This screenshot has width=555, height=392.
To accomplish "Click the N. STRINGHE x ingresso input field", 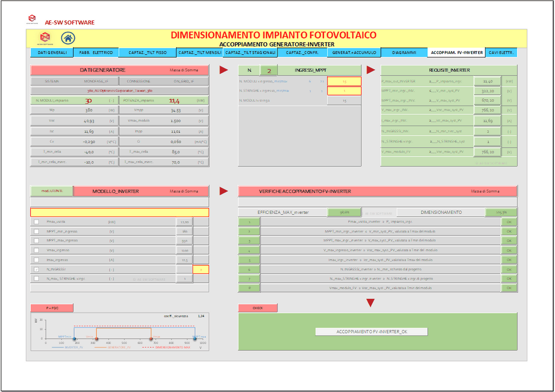I will (x=344, y=91).
